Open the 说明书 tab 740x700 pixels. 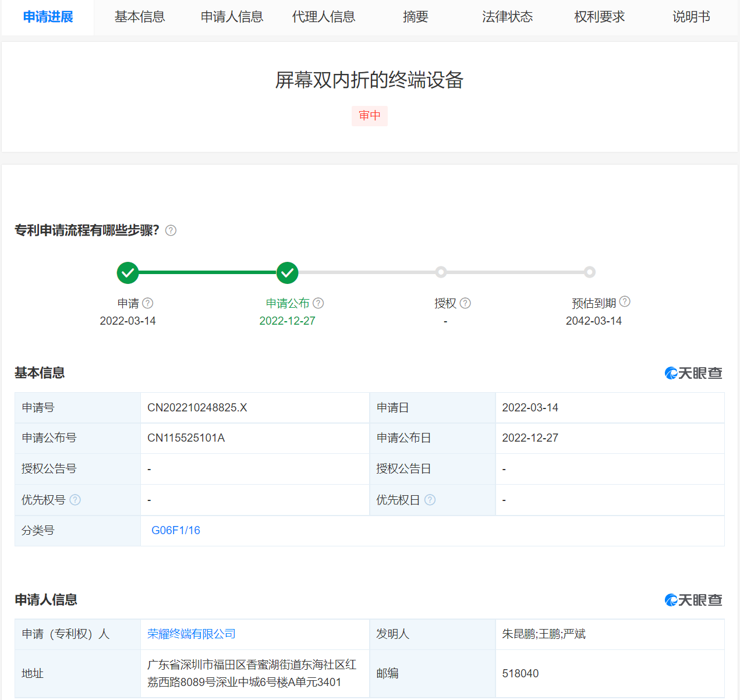point(691,17)
